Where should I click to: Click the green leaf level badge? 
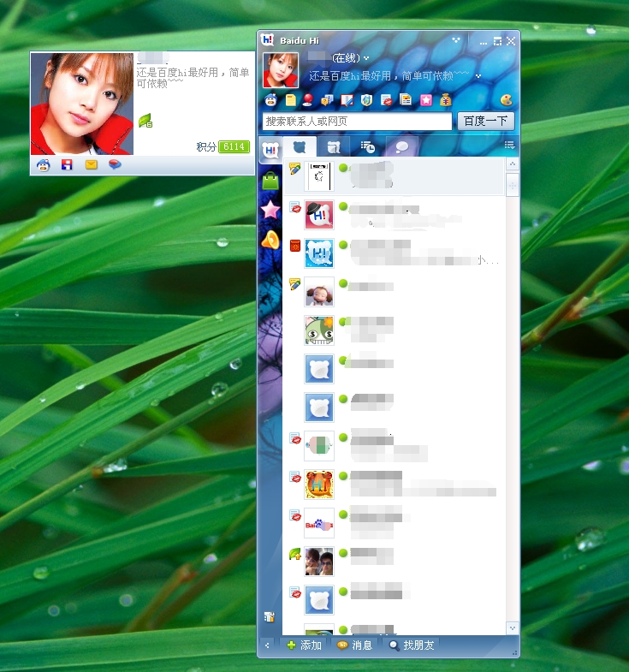[x=145, y=121]
